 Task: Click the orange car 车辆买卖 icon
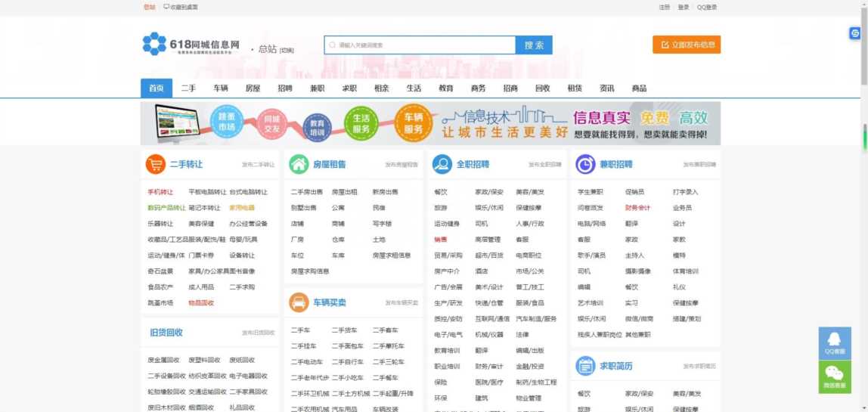299,302
